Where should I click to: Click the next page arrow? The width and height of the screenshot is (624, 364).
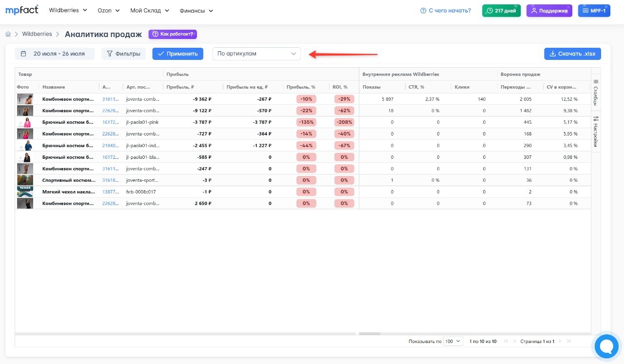pos(560,342)
